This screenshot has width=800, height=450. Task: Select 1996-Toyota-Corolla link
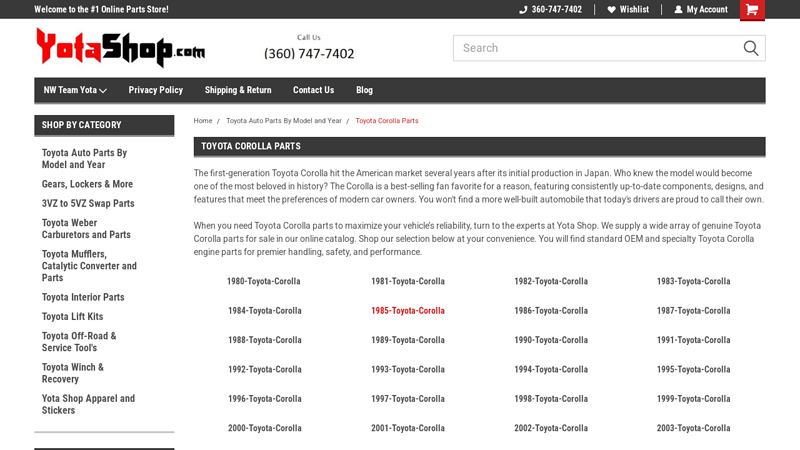(265, 399)
